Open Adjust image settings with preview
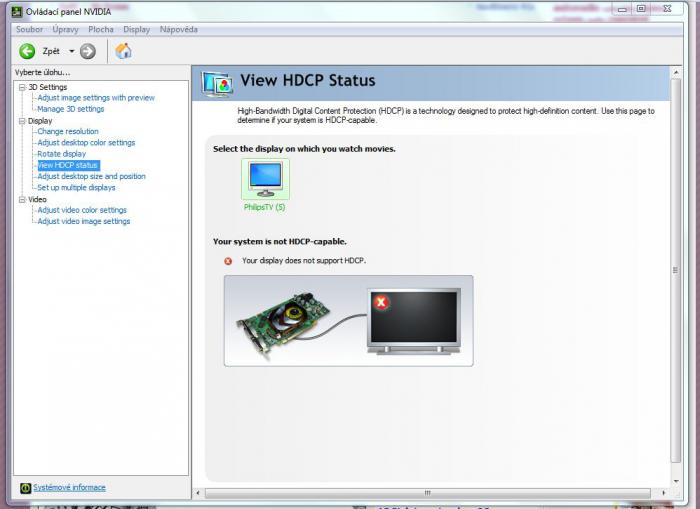This screenshot has height=509, width=700. click(96, 98)
